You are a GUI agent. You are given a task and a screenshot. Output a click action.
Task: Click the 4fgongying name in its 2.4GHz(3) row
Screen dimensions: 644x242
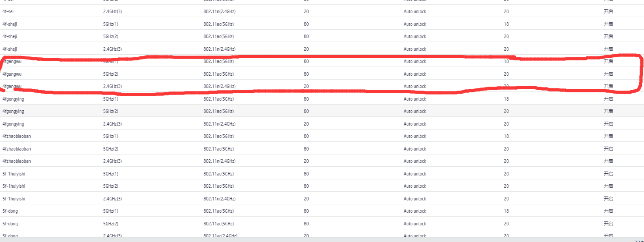[13, 124]
